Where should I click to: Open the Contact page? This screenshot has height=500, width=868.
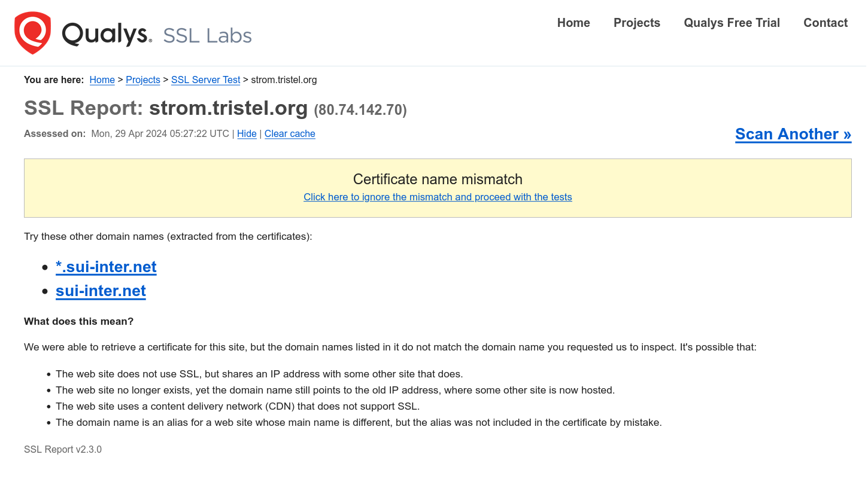tap(825, 23)
